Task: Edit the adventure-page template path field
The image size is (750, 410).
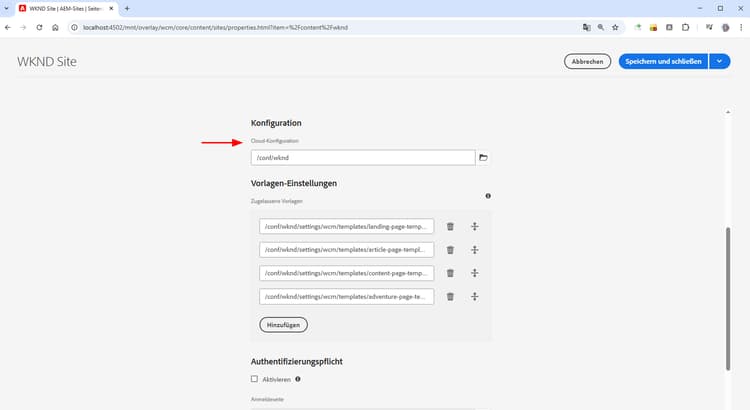Action: coord(346,297)
